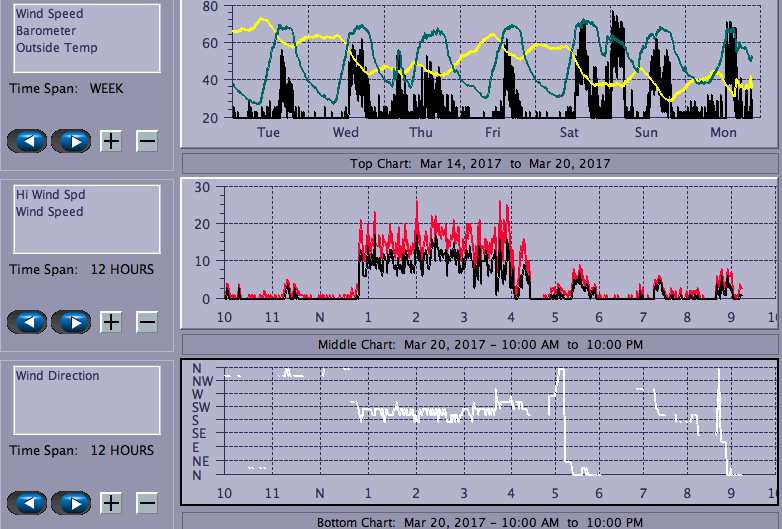Advance the middle chart with forward arrow

(71, 322)
